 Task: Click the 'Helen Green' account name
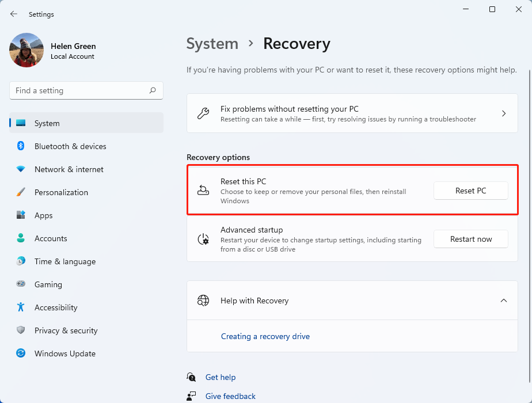coord(73,46)
